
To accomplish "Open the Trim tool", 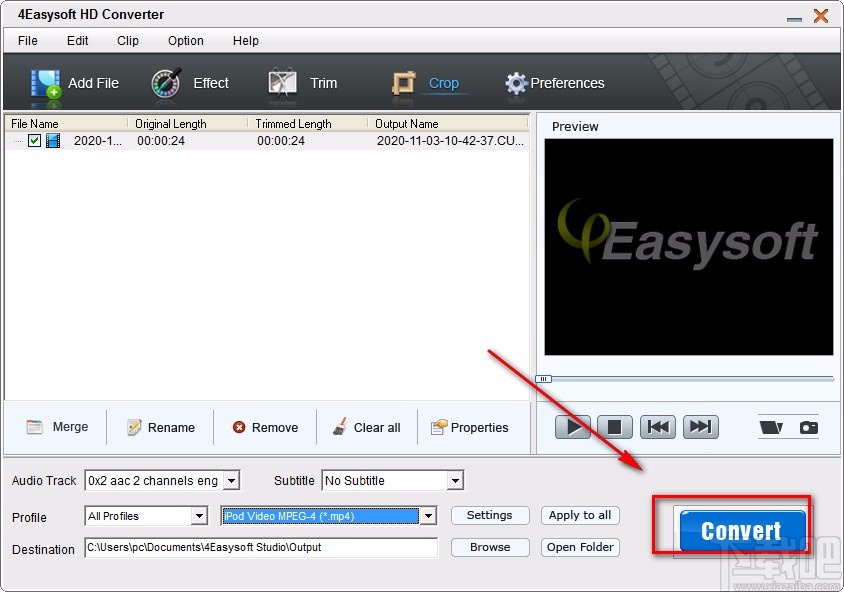I will [306, 83].
